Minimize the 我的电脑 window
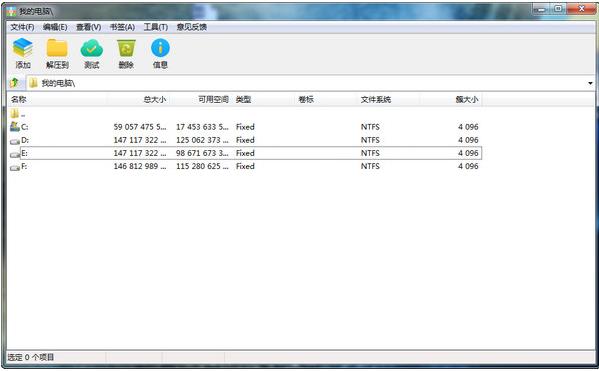 coord(540,8)
